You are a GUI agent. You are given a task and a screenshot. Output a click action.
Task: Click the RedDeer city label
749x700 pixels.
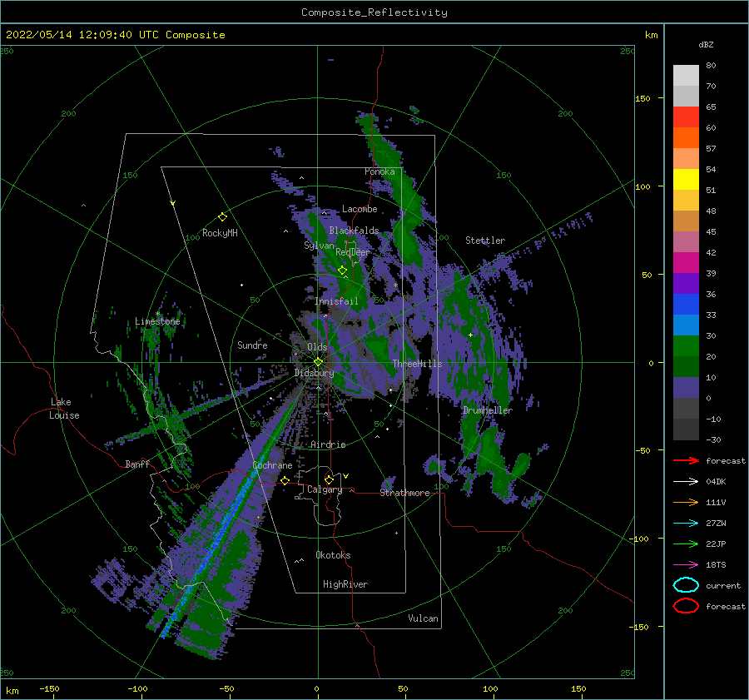point(353,252)
